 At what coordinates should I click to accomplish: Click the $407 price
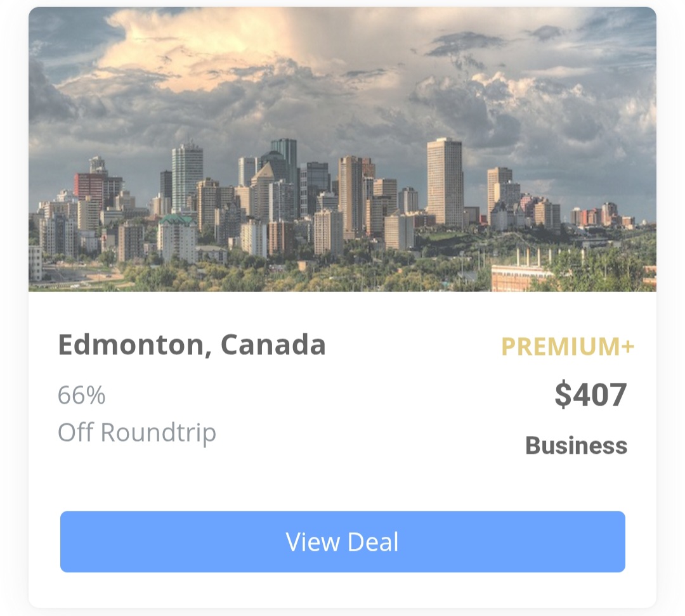point(590,394)
